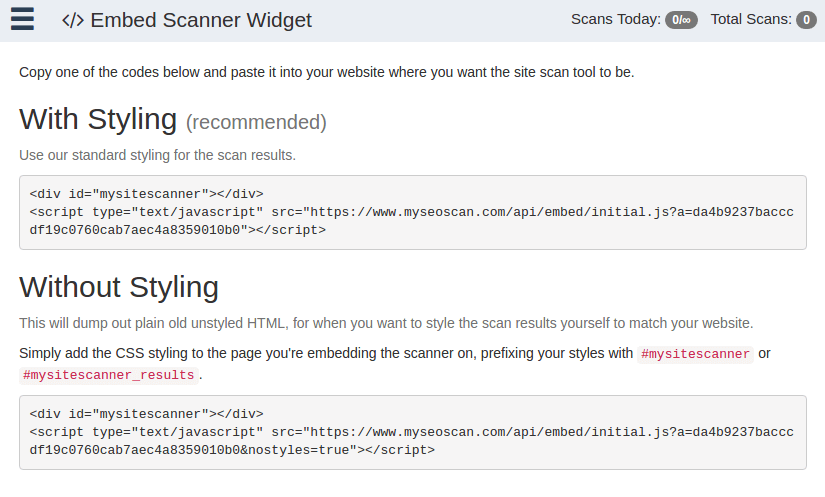Click the 'Use our standard styling' description
Screen dimensions: 825x497
click(x=157, y=156)
